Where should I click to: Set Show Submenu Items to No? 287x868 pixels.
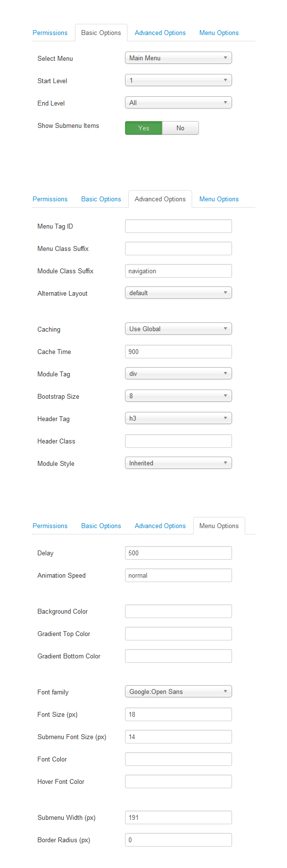point(180,128)
